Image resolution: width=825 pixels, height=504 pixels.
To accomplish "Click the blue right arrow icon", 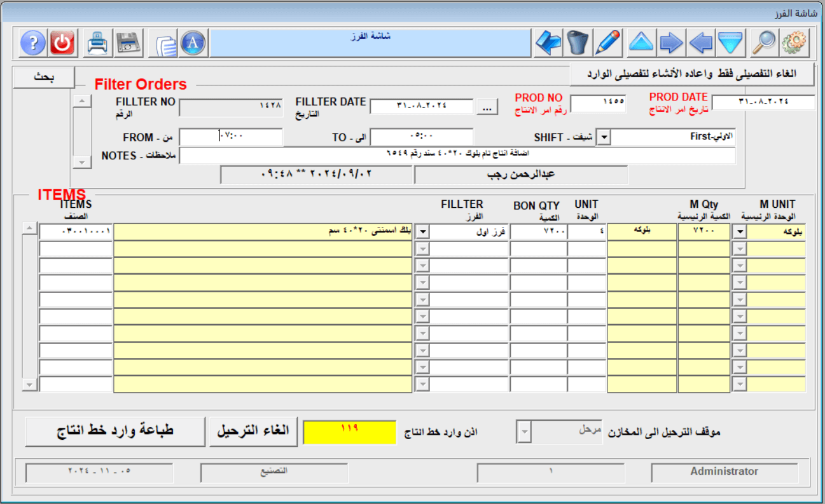I will coord(671,43).
